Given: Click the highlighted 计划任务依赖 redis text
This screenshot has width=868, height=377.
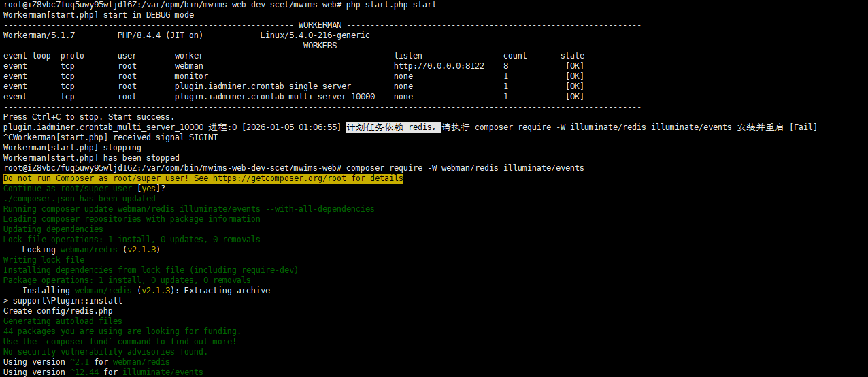Looking at the screenshot, I should [393, 127].
